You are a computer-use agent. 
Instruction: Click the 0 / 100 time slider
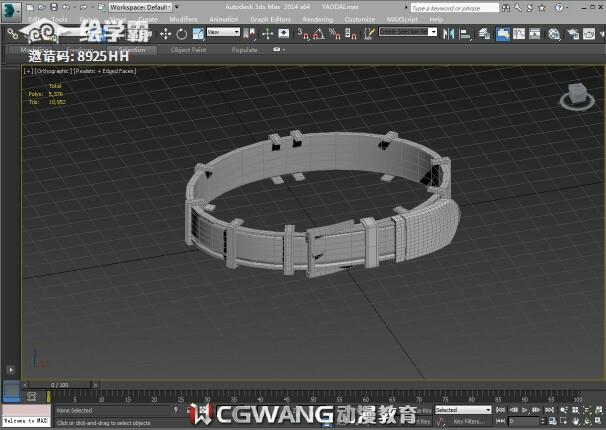[60, 385]
